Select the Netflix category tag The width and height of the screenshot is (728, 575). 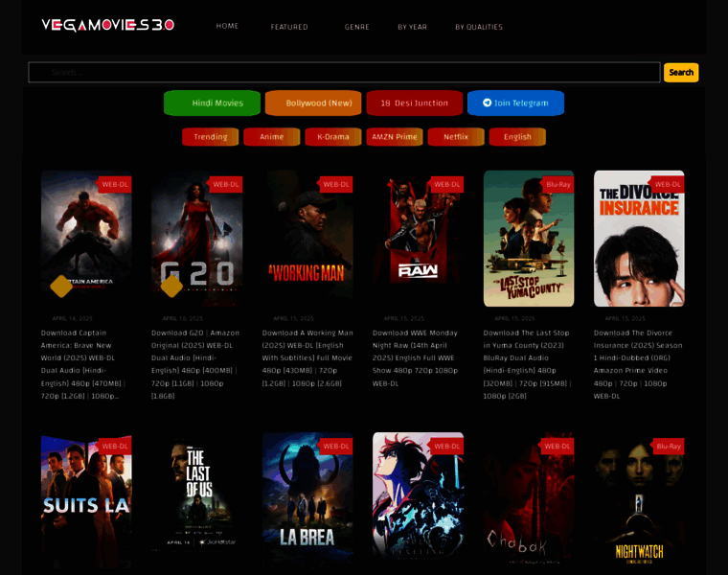[456, 137]
